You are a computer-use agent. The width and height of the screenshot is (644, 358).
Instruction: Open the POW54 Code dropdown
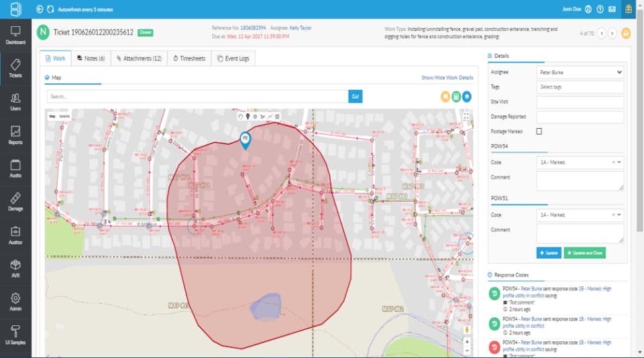click(580, 162)
